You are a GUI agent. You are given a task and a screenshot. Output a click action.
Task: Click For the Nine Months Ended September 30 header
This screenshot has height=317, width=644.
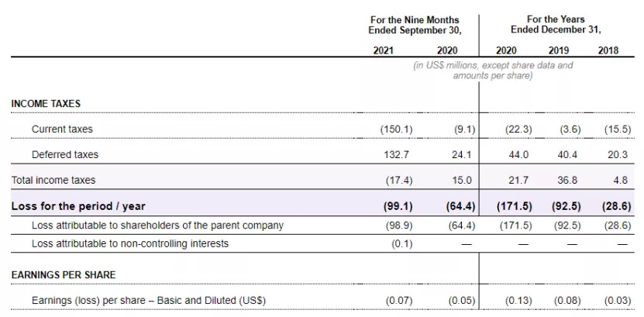click(x=415, y=25)
